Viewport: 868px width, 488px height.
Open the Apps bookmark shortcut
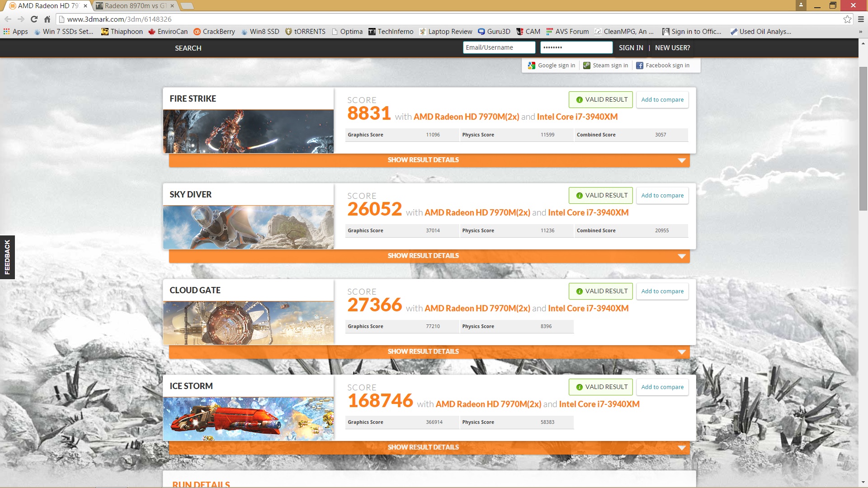point(16,32)
